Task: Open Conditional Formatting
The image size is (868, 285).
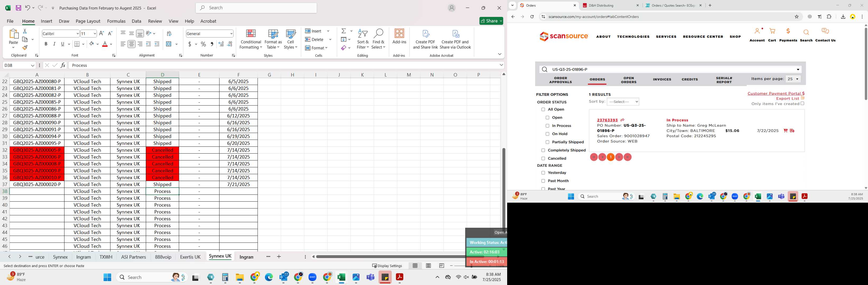Action: pyautogui.click(x=251, y=39)
